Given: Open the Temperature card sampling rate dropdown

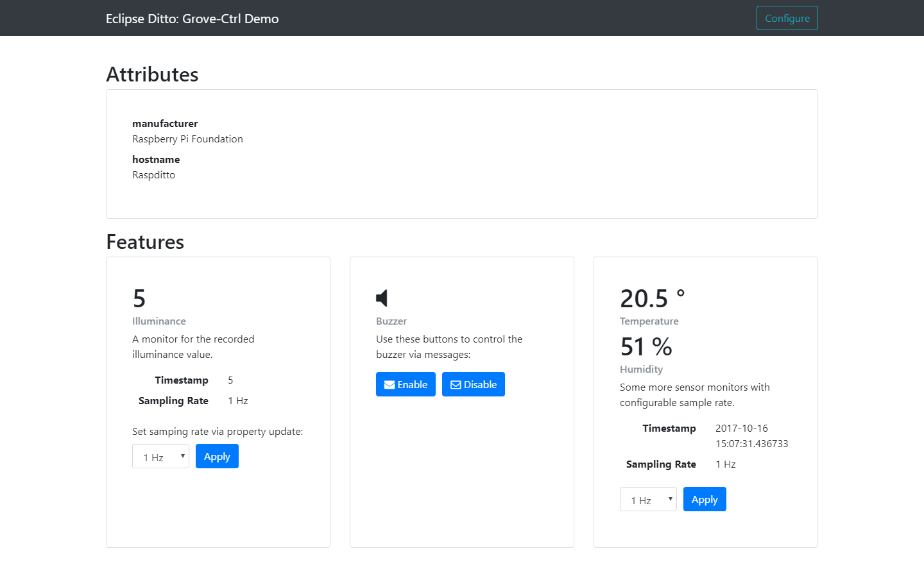Looking at the screenshot, I should coord(648,499).
